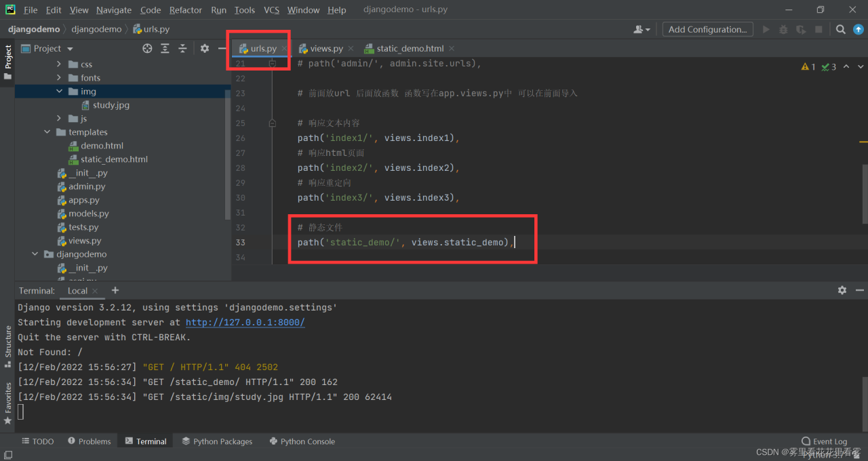Image resolution: width=868 pixels, height=461 pixels.
Task: Expand the css folder in tree
Action: (x=59, y=64)
